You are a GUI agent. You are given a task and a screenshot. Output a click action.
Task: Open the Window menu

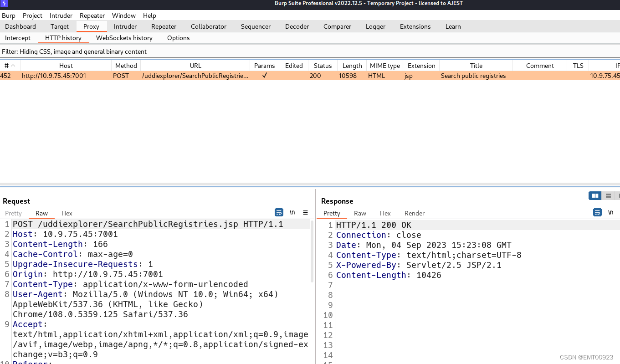124,15
